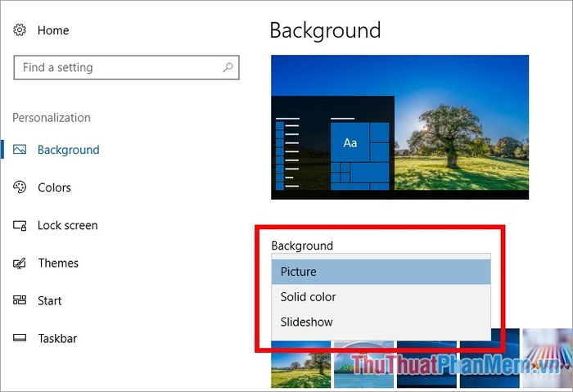Open Colors via the palette icon
573x392 pixels.
click(20, 187)
